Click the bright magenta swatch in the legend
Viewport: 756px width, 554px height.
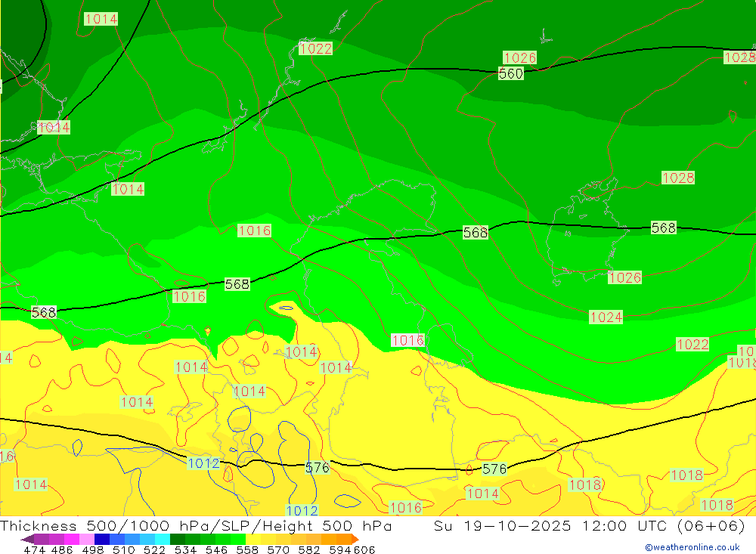[x=71, y=539]
